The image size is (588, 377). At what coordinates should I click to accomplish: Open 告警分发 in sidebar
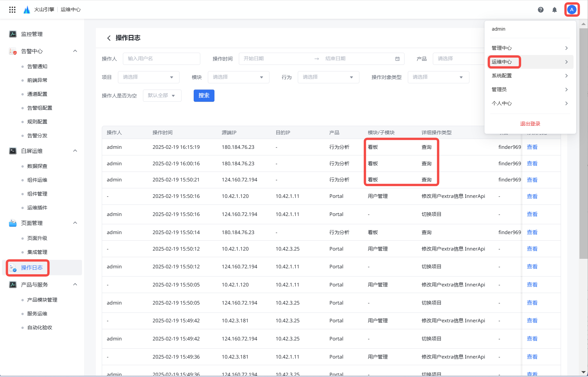point(37,136)
